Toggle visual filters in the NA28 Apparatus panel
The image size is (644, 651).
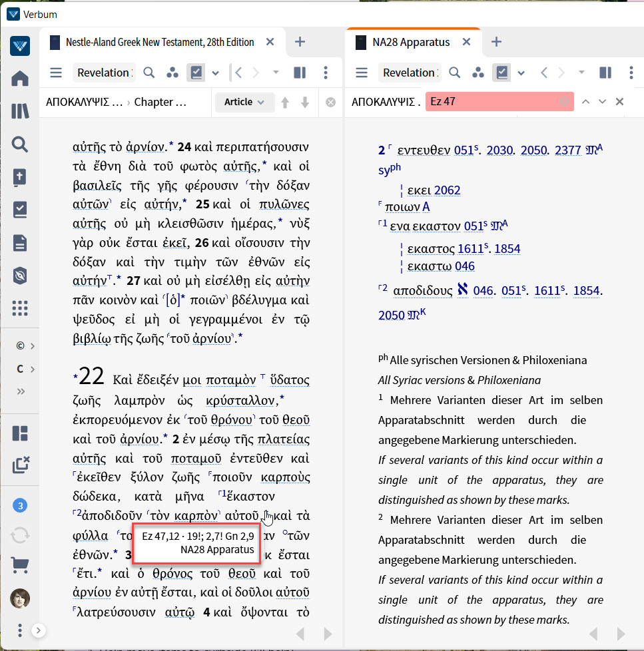point(503,72)
